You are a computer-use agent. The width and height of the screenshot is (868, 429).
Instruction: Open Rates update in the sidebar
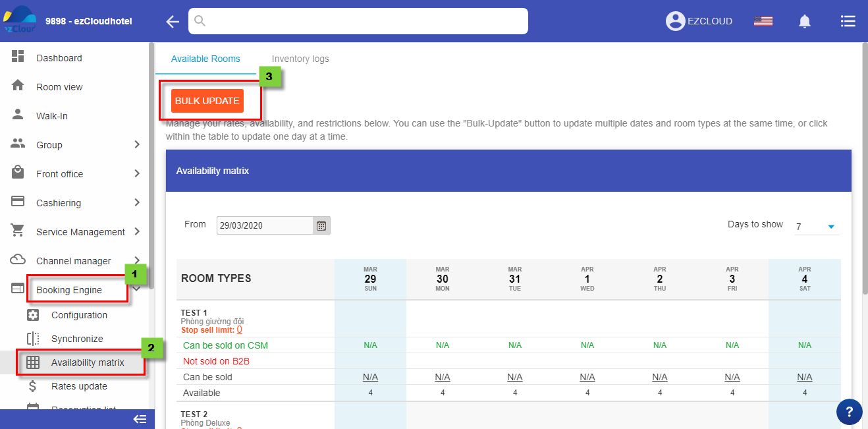79,386
